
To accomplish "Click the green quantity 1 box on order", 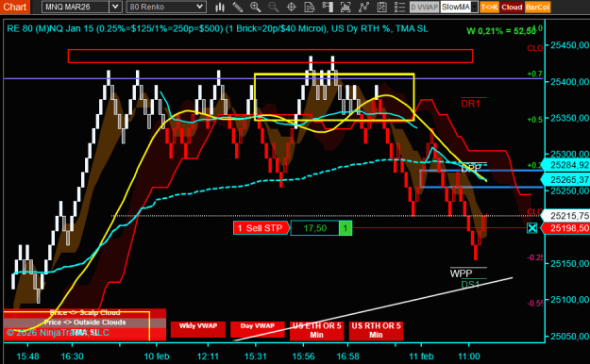I will [346, 228].
